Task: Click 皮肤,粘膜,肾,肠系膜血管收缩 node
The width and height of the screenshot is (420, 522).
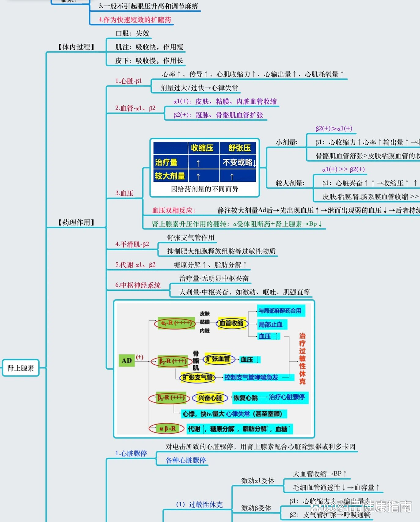Action: pos(370,196)
